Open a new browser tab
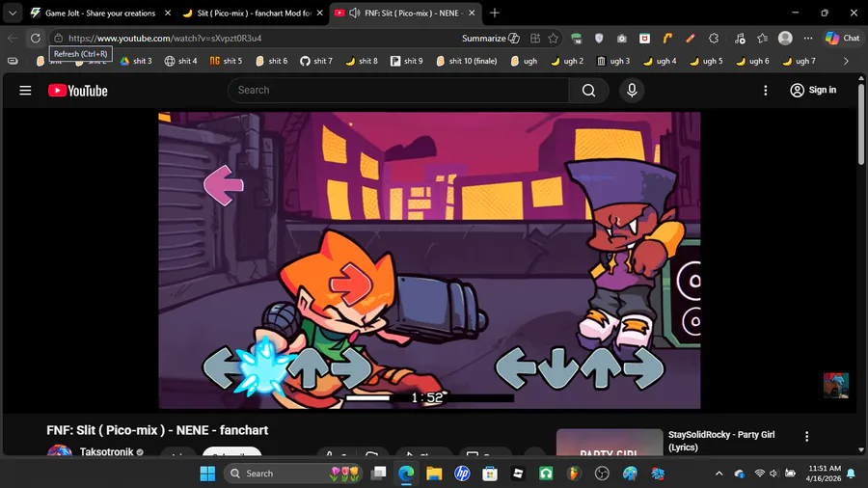Image resolution: width=868 pixels, height=488 pixels. coord(495,13)
